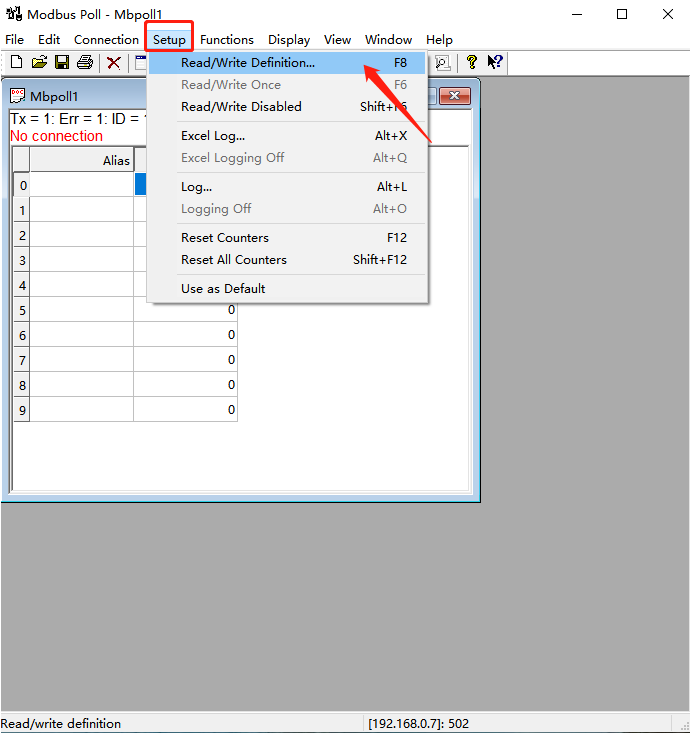
Task: Click the Mbpoll1 child window document icon
Action: coord(18,96)
